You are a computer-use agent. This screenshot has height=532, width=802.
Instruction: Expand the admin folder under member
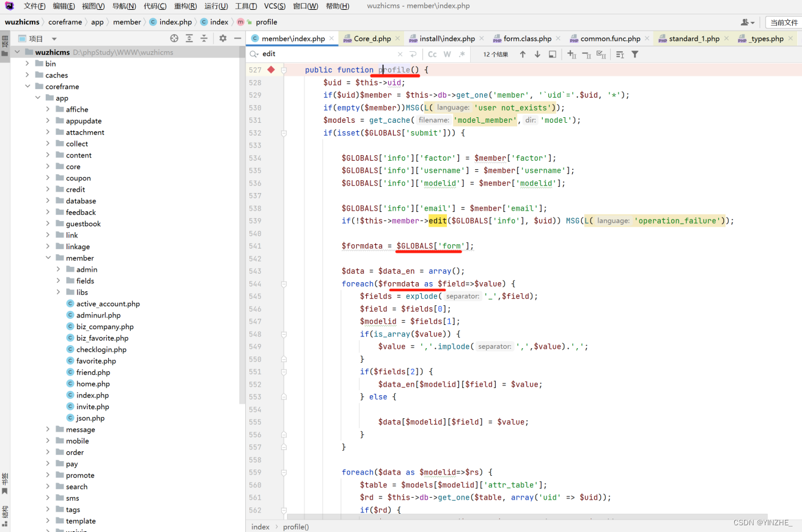(x=59, y=269)
